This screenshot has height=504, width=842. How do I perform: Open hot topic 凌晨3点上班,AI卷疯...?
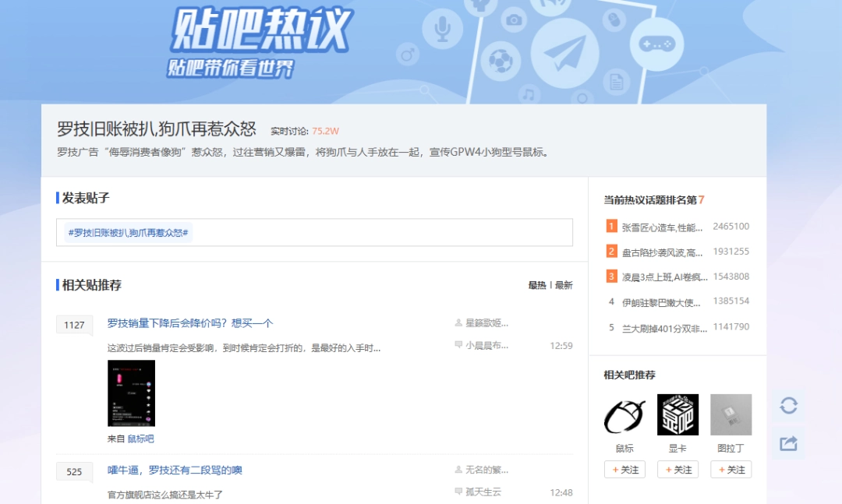point(665,277)
